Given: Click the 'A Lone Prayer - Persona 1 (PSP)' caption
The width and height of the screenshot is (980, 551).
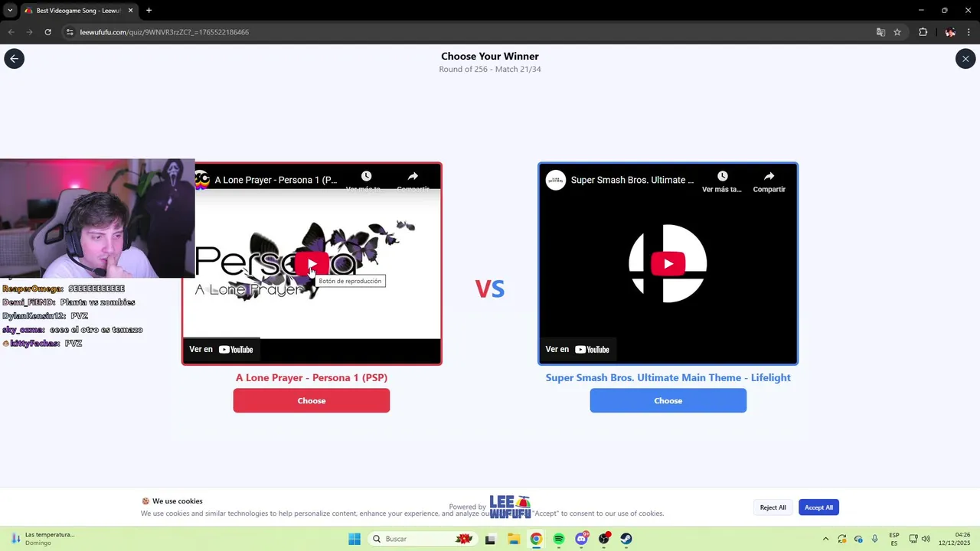Looking at the screenshot, I should 312,377.
